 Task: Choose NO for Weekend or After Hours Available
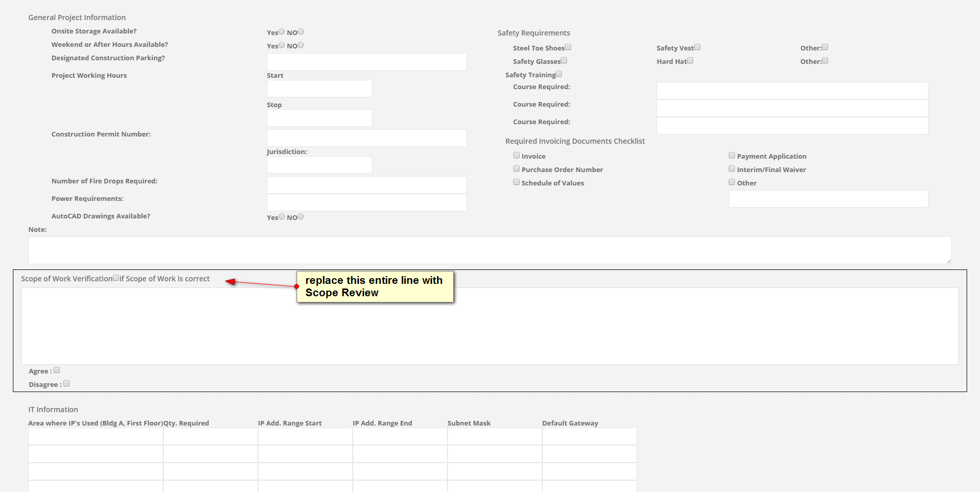pyautogui.click(x=301, y=45)
